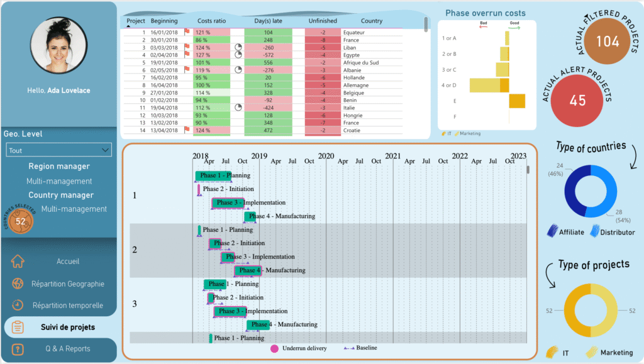The image size is (644, 364).
Task: Click the red flag on project 1 row
Action: (187, 32)
